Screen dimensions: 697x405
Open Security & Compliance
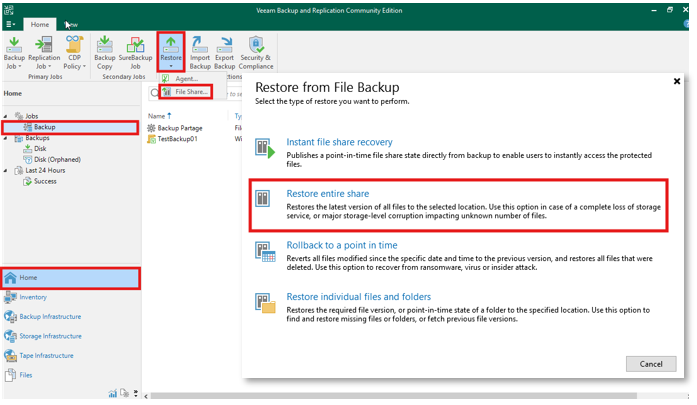click(x=257, y=52)
